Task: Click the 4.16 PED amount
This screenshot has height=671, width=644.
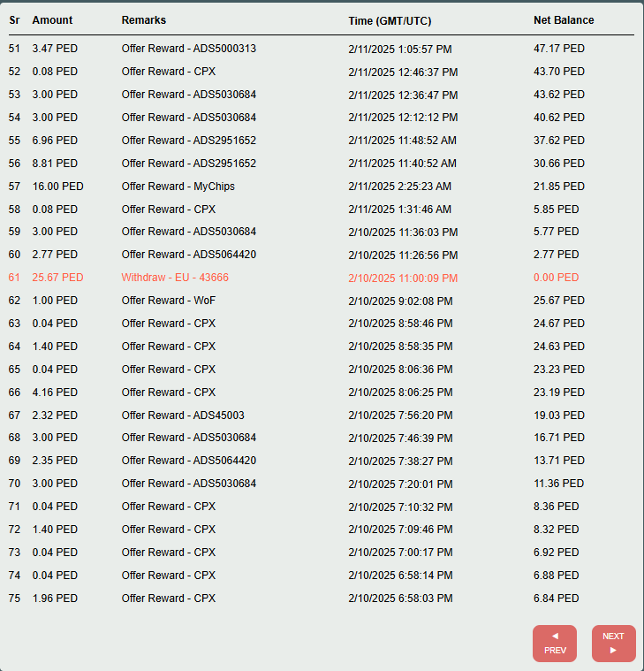Action: (x=55, y=392)
